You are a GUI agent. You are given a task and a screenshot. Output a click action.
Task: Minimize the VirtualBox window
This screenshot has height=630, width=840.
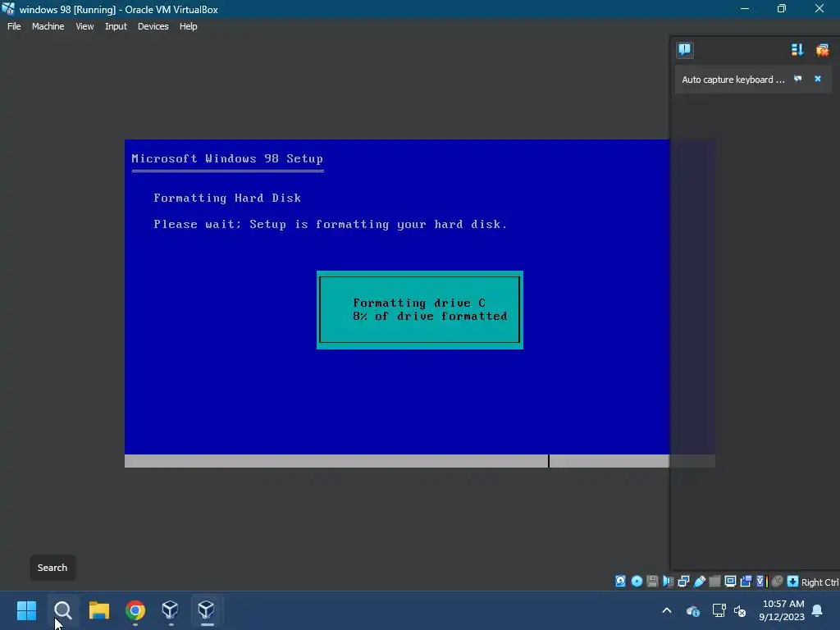tap(745, 8)
